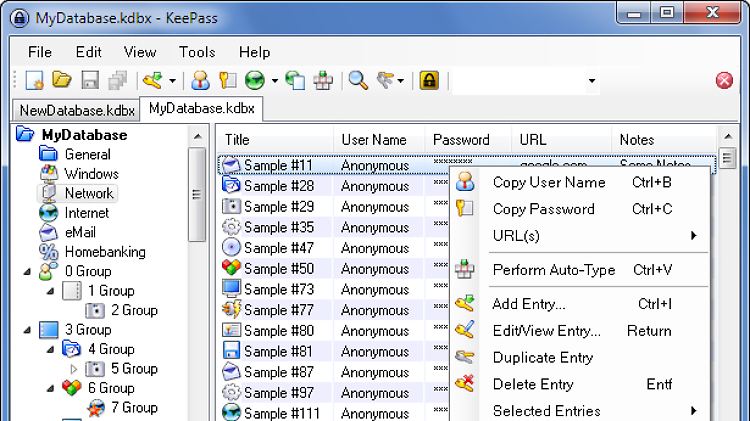Select the MyDatabase root tree node
The width and height of the screenshot is (750, 421).
pos(84,135)
